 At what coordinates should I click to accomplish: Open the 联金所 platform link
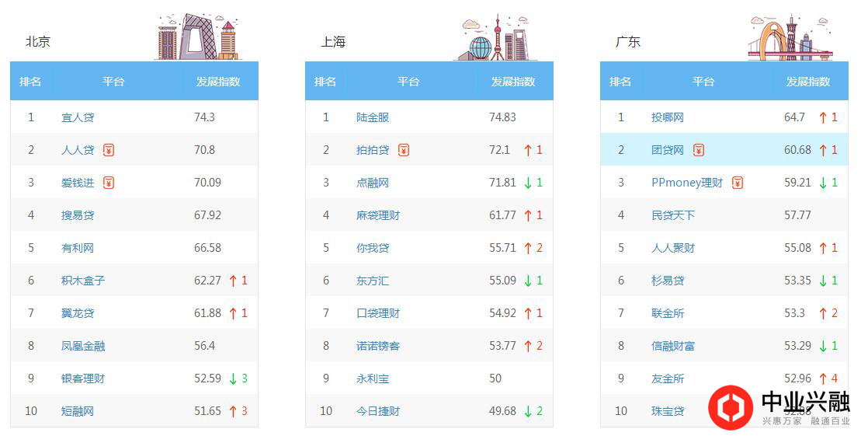click(x=668, y=313)
